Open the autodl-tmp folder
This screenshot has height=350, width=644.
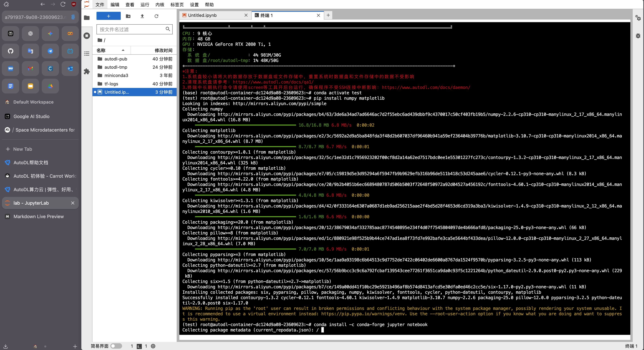pyautogui.click(x=116, y=67)
